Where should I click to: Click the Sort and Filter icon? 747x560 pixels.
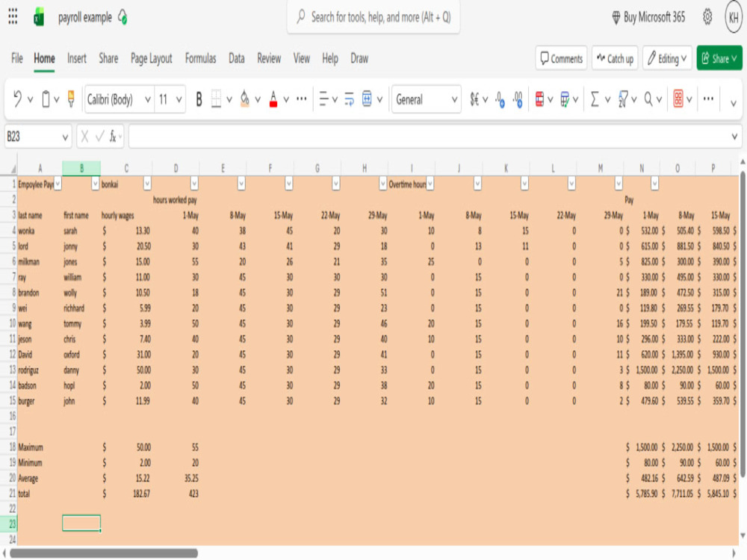point(623,99)
